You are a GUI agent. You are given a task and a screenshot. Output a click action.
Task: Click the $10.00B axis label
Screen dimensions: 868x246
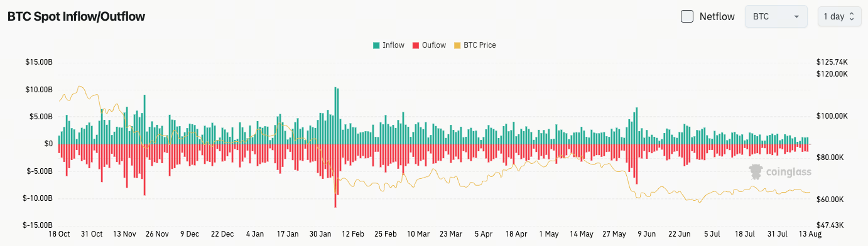point(38,89)
